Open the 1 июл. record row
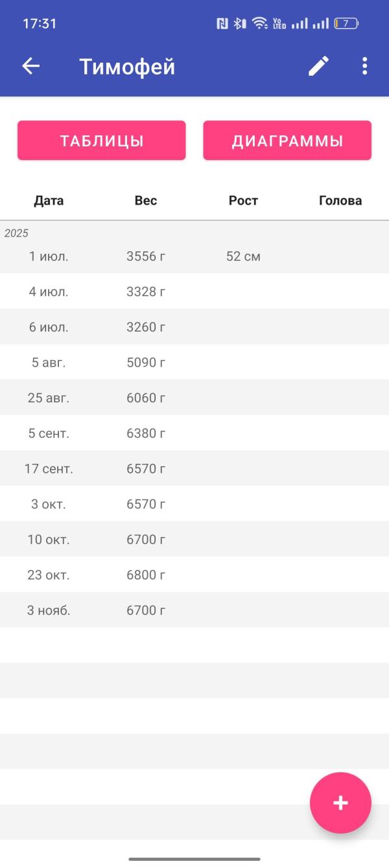 click(194, 257)
